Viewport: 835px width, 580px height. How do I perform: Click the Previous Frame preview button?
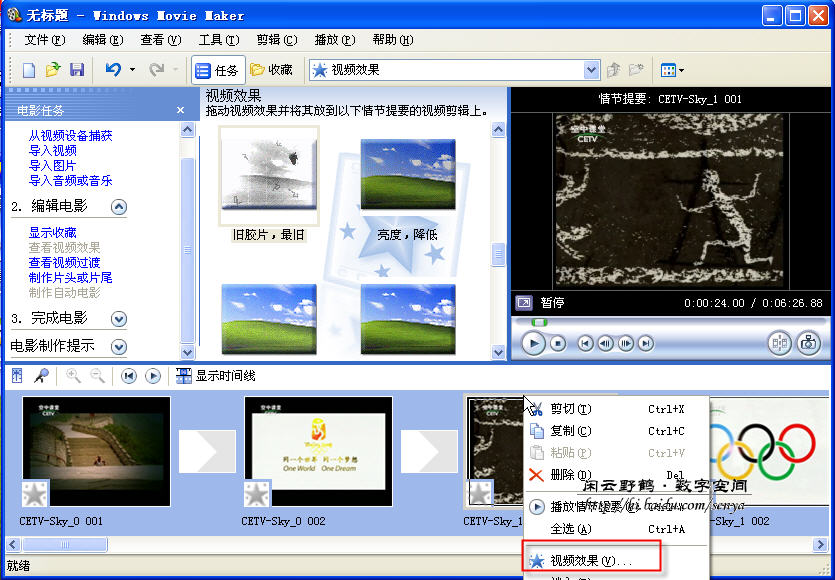605,344
